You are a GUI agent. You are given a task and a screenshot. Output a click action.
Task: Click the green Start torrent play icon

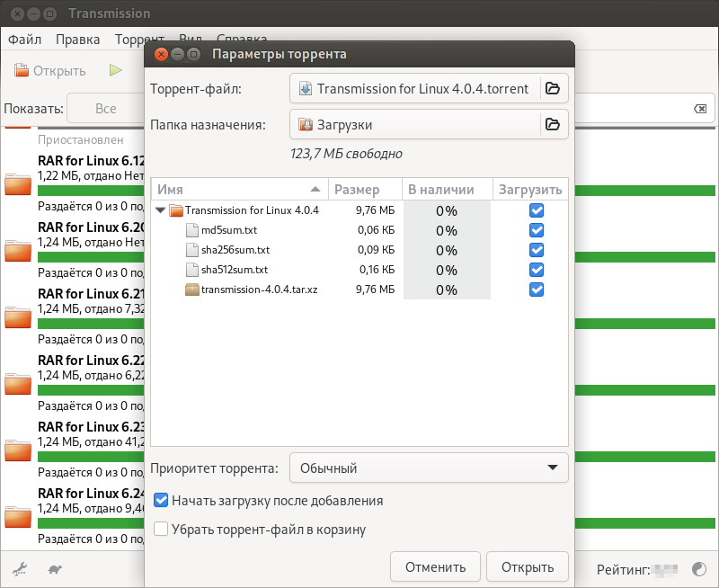[x=116, y=70]
